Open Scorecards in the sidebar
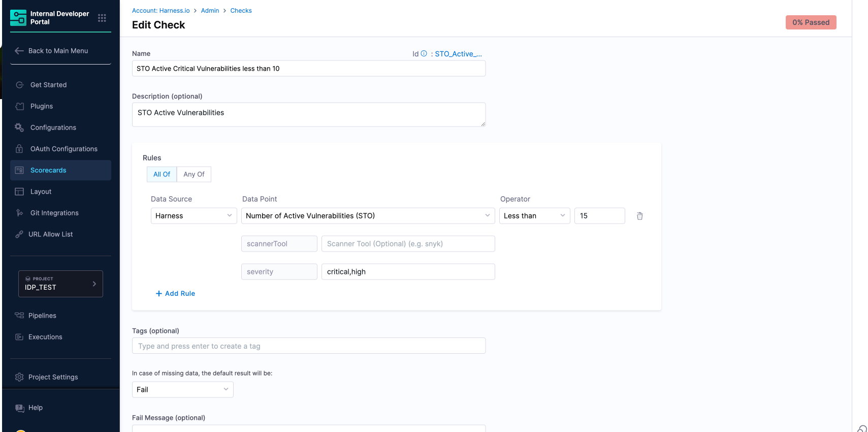The height and width of the screenshot is (432, 868). tap(48, 170)
